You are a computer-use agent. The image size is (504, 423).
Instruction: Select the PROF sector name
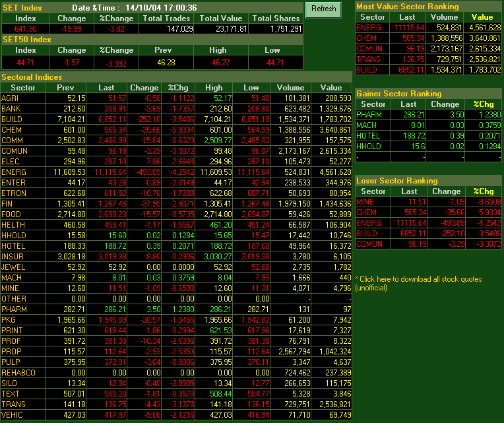(x=11, y=341)
